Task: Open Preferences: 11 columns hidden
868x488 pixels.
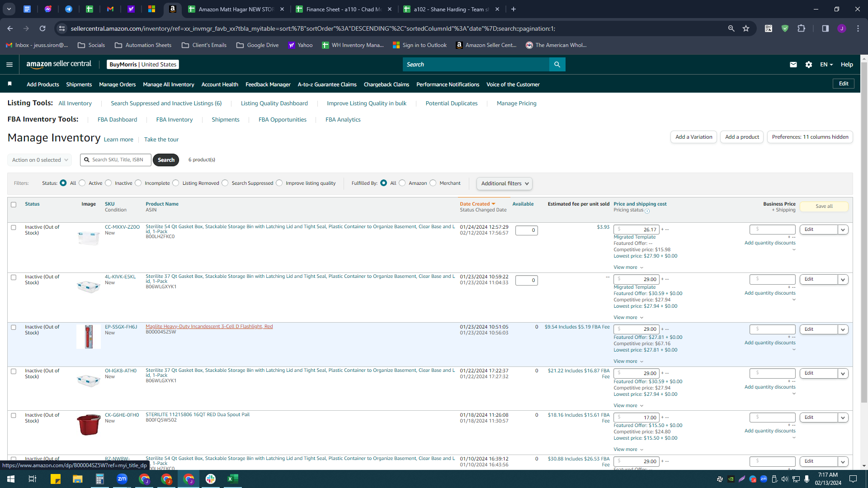Action: pos(810,137)
